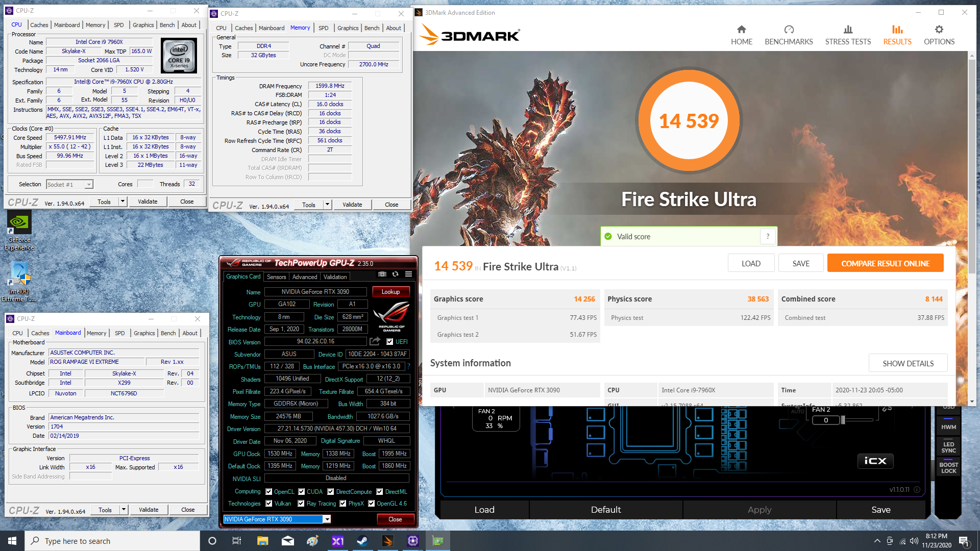Toggle the OpenCL checkbox
This screenshot has height=551, width=980.
269,492
